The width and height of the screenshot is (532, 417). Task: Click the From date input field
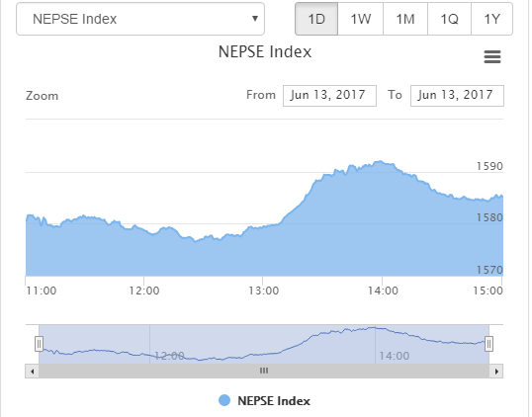(329, 96)
